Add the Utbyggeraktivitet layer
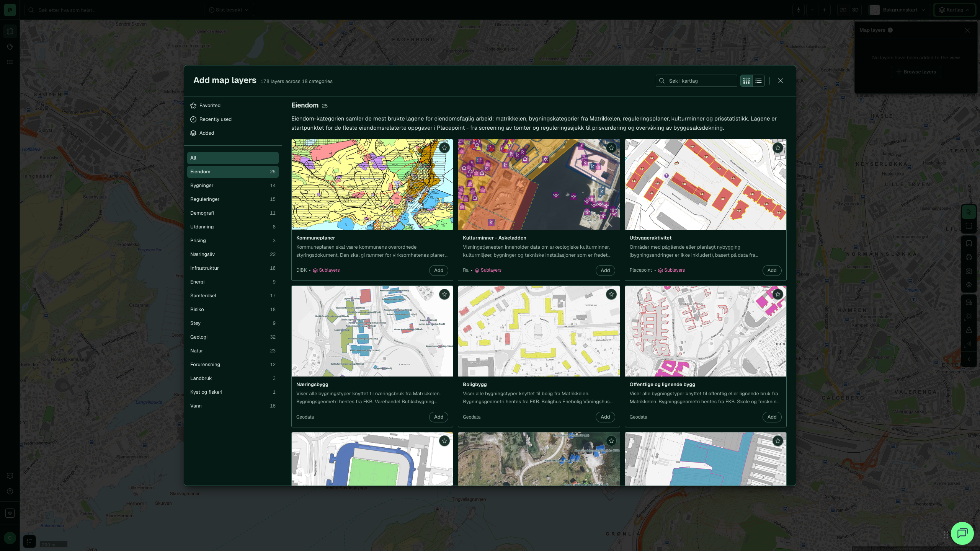Screen dimensions: 980x551 coord(772,271)
